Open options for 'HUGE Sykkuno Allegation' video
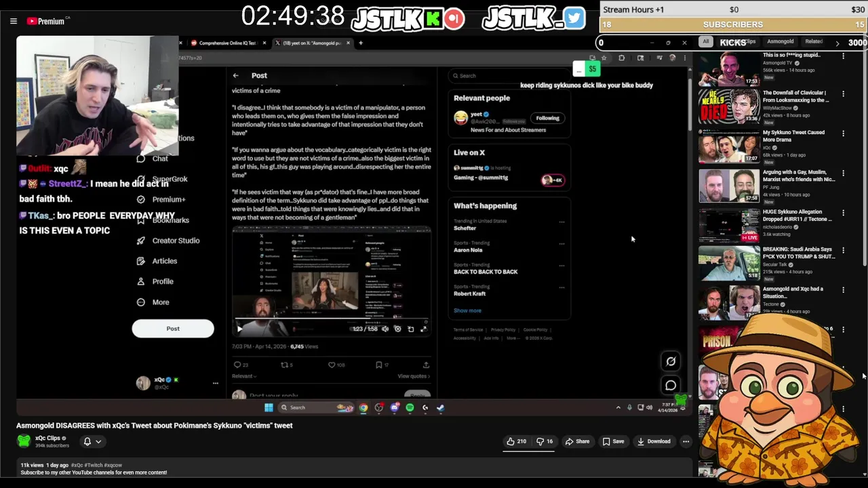 [x=843, y=213]
